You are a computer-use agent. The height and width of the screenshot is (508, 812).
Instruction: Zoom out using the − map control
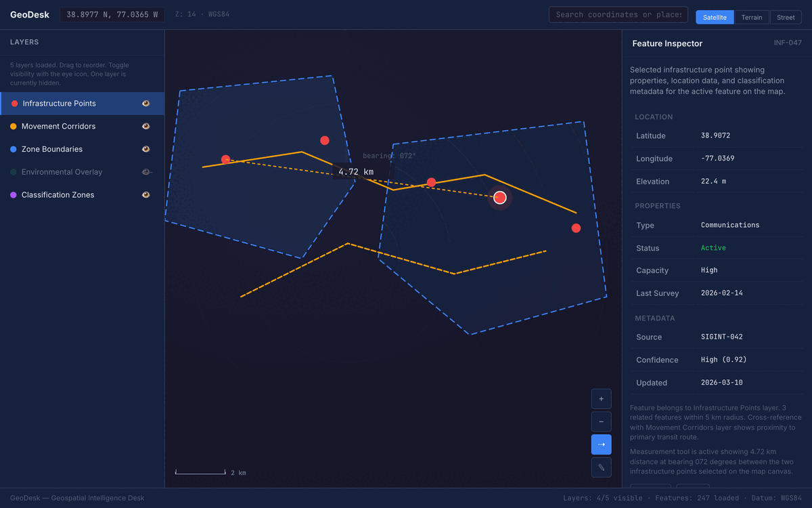(x=601, y=421)
